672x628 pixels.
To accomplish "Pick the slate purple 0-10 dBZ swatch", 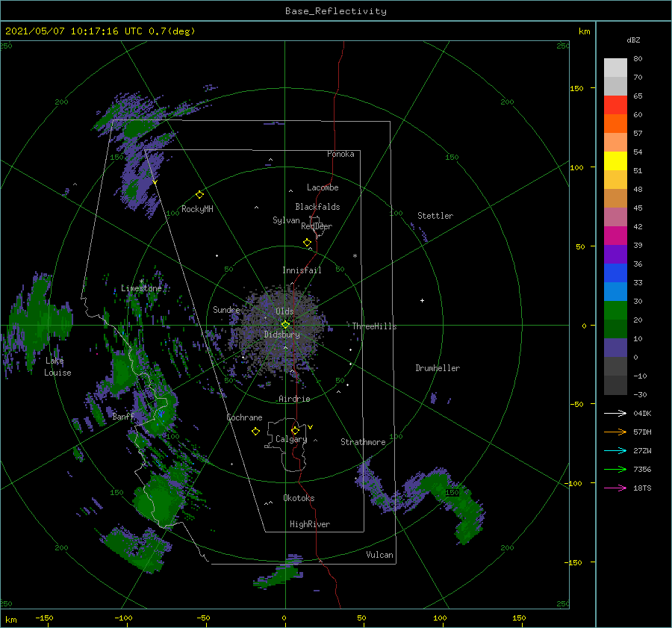I will coord(615,348).
